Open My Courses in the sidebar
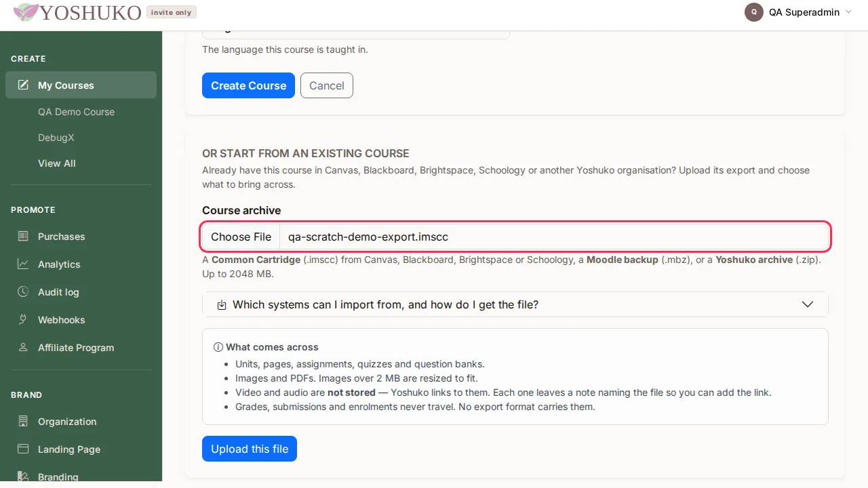Viewport: 868px width, 488px height. pos(81,85)
